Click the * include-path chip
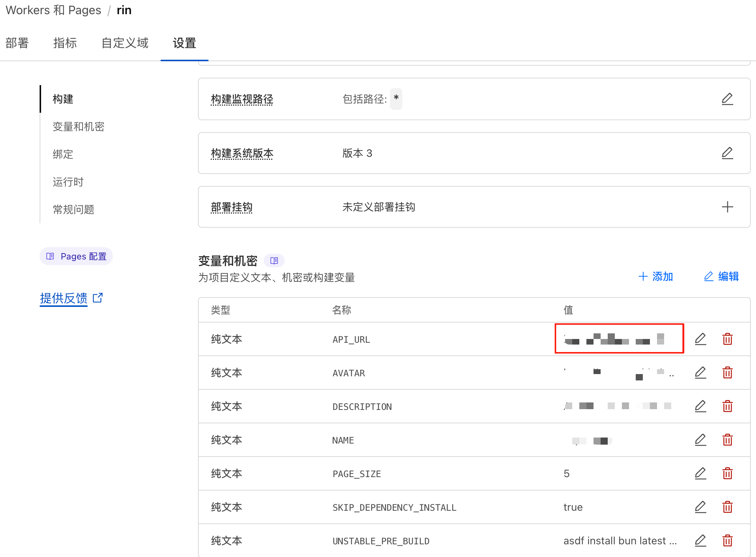Screen dimensions: 756x557 coord(396,99)
